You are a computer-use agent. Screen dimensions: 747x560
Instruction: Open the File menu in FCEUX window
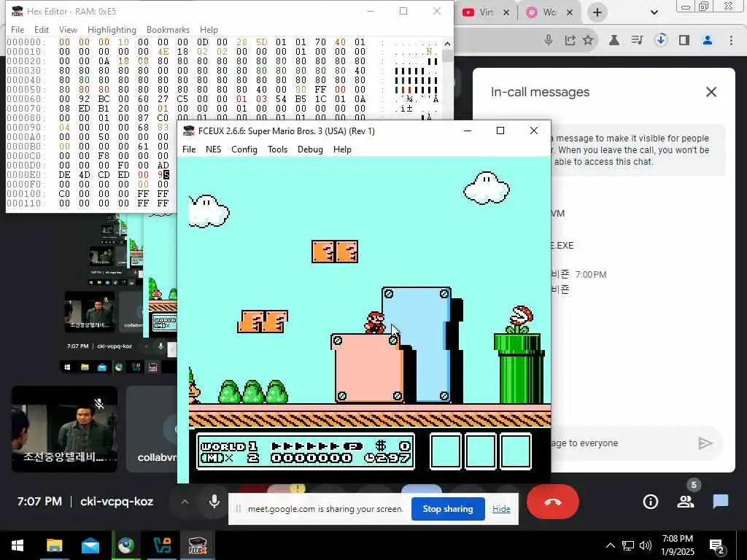[189, 149]
